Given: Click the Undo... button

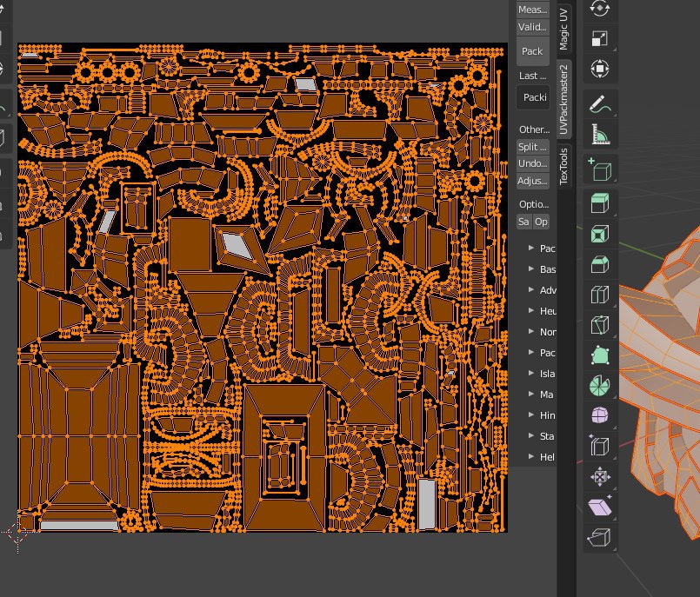Looking at the screenshot, I should click(532, 163).
